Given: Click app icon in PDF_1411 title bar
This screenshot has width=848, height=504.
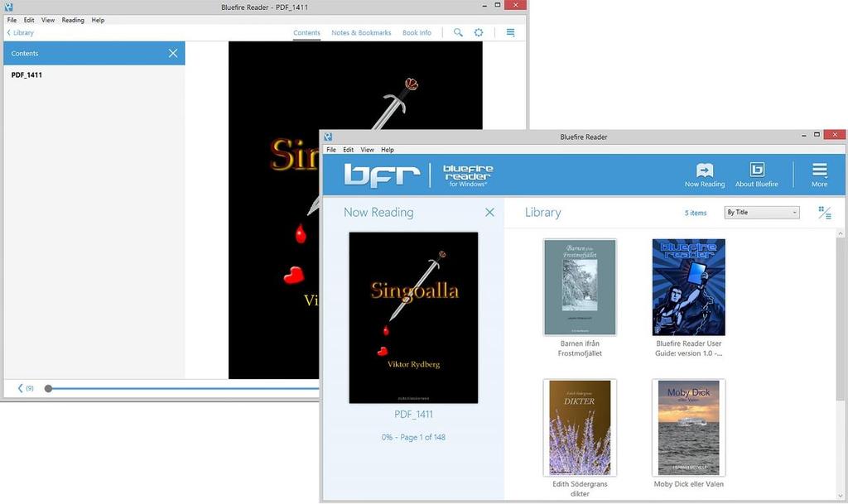Looking at the screenshot, I should (x=8, y=7).
